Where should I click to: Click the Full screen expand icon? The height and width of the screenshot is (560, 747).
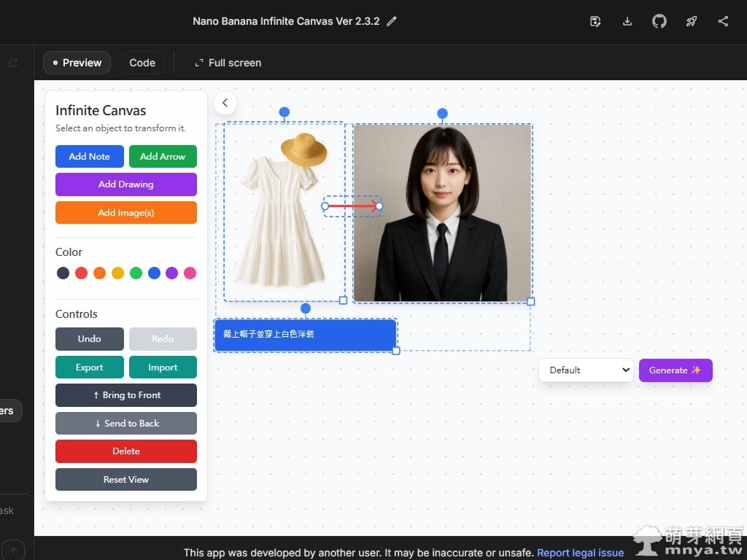pos(198,63)
